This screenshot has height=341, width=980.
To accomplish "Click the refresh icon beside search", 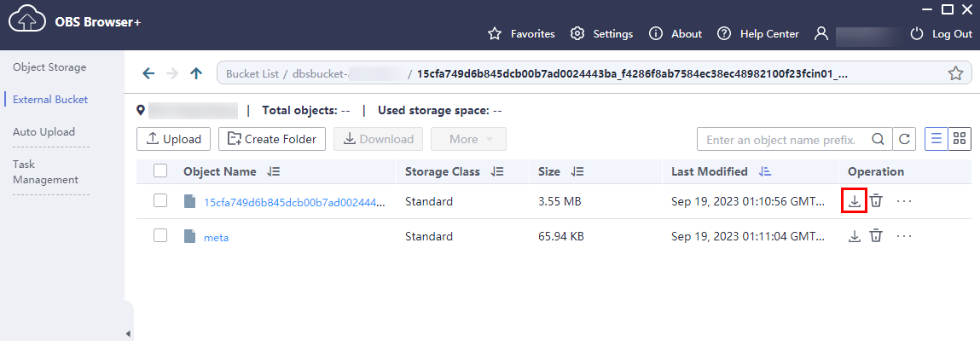I will click(x=905, y=139).
